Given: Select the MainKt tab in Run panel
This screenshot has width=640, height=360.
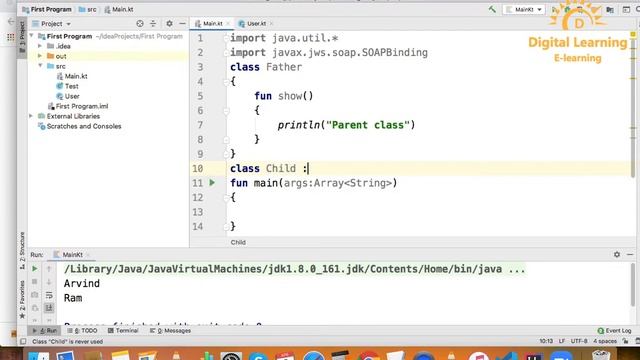Looking at the screenshot, I should (x=72, y=255).
